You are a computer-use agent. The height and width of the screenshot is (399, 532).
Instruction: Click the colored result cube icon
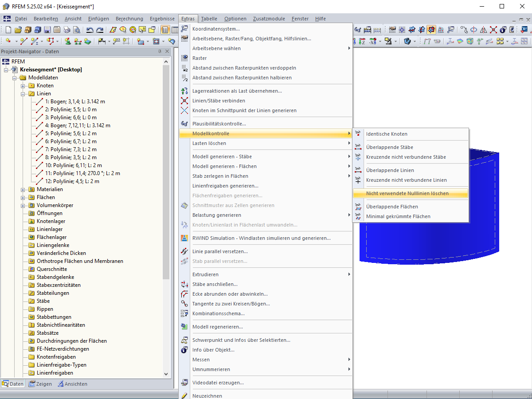(x=470, y=41)
